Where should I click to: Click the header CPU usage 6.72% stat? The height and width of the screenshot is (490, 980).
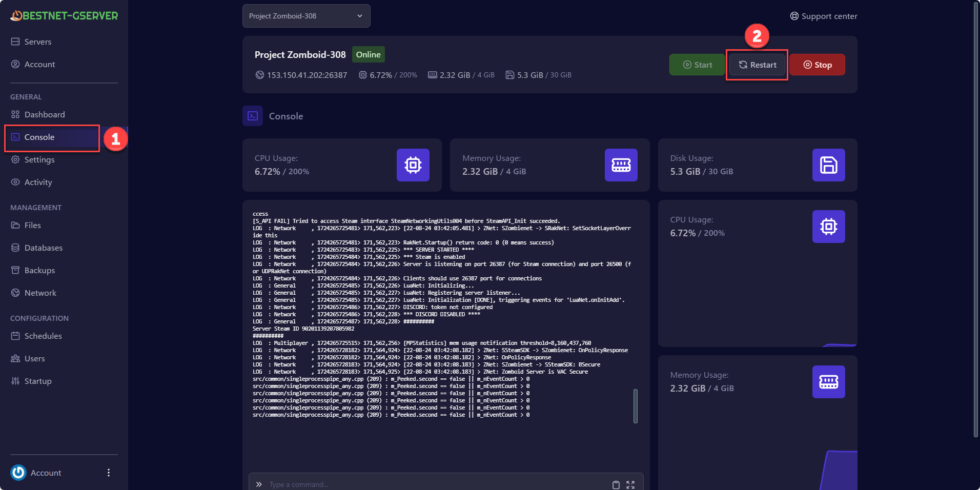point(388,75)
